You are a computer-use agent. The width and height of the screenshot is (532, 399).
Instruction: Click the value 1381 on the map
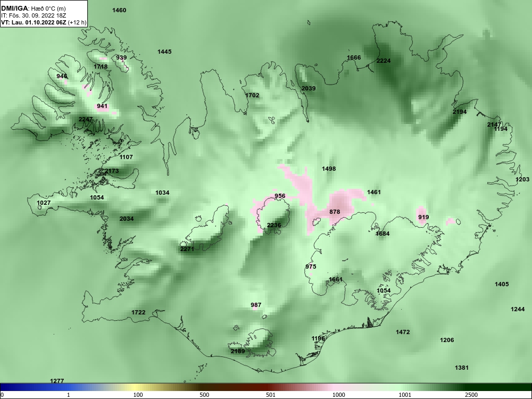pyautogui.click(x=462, y=368)
